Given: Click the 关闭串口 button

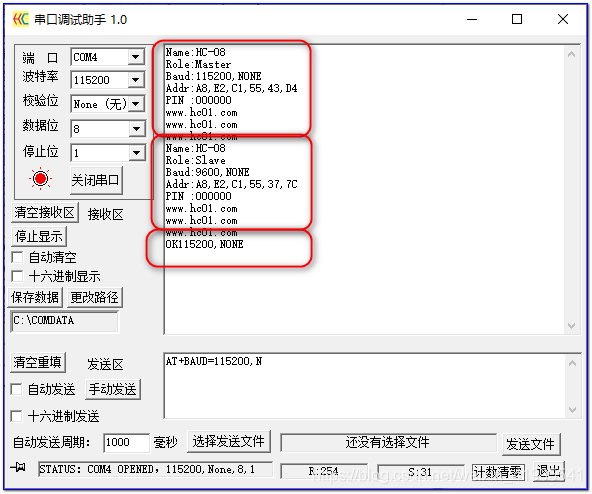Looking at the screenshot, I should [96, 180].
